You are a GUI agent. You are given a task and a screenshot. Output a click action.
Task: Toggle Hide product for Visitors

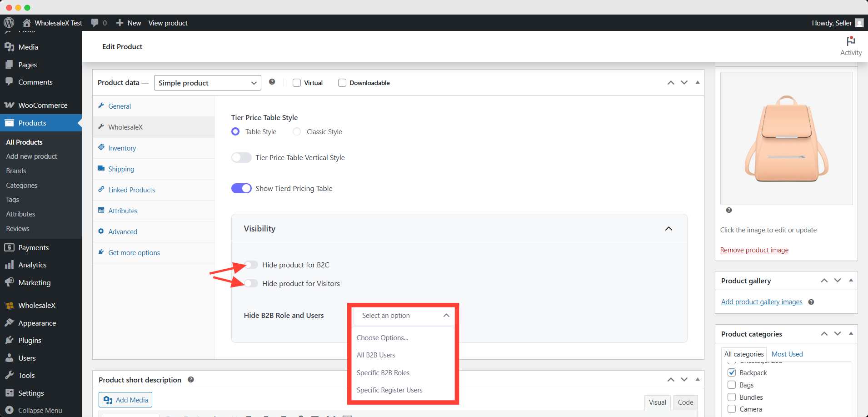click(251, 283)
